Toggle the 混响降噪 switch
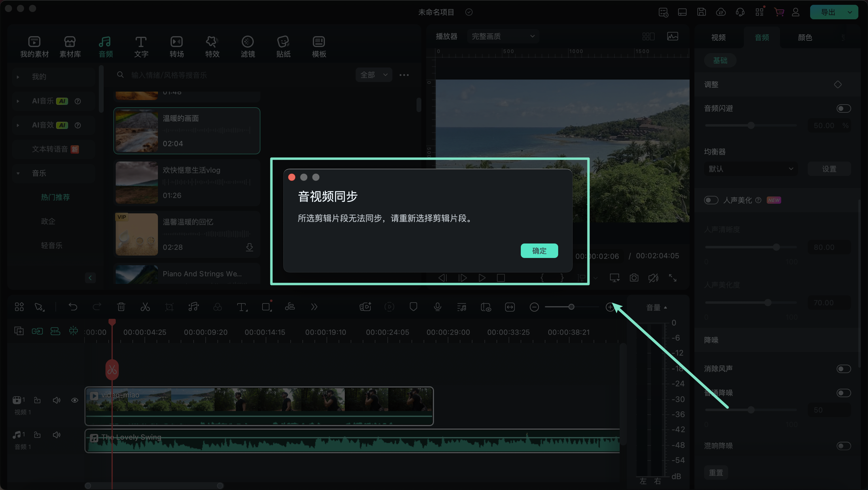 pyautogui.click(x=843, y=446)
